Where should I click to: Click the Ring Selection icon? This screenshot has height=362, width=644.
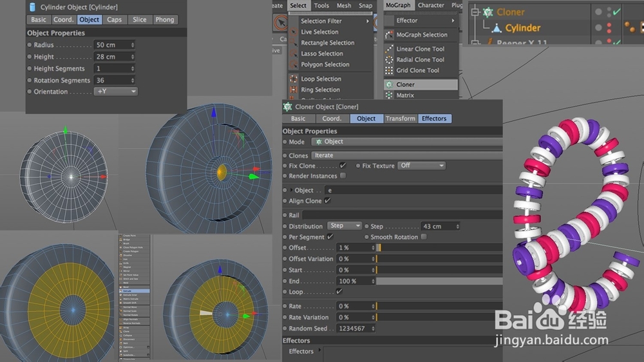coord(293,90)
